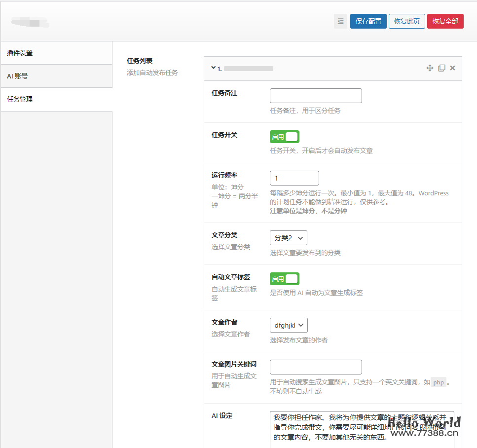Click inside the 任务备注 text field
Screen dimensions: 477x448
click(x=316, y=95)
